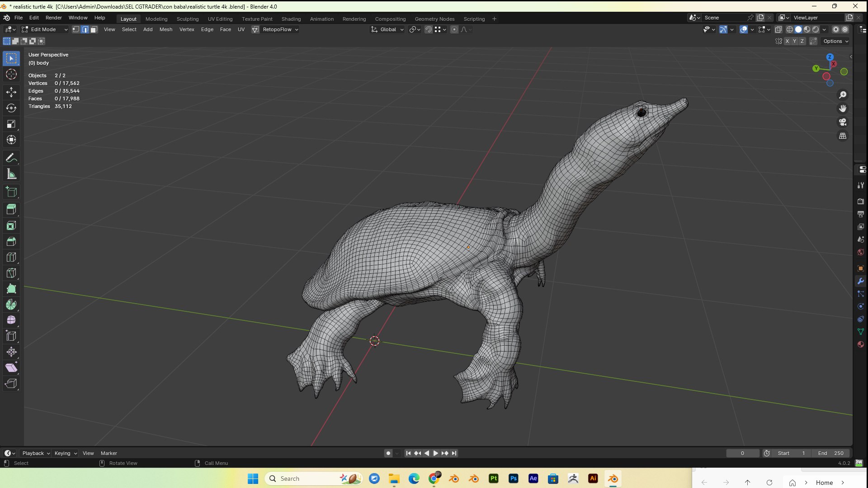The image size is (868, 488).
Task: Click the End frame field
Action: tap(831, 453)
